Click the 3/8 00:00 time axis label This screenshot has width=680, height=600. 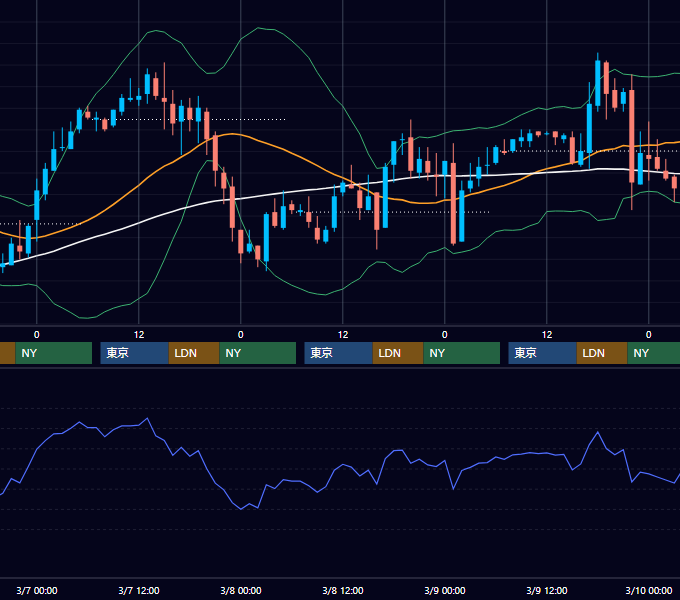pyautogui.click(x=241, y=590)
